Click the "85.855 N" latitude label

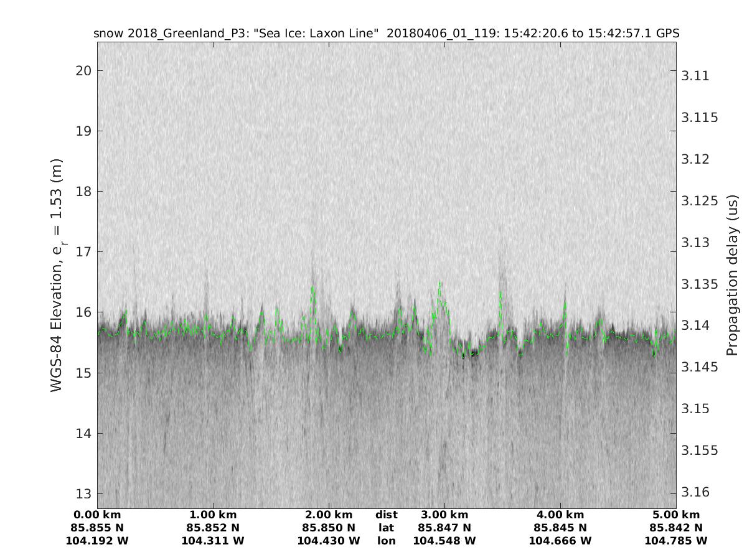coord(97,528)
